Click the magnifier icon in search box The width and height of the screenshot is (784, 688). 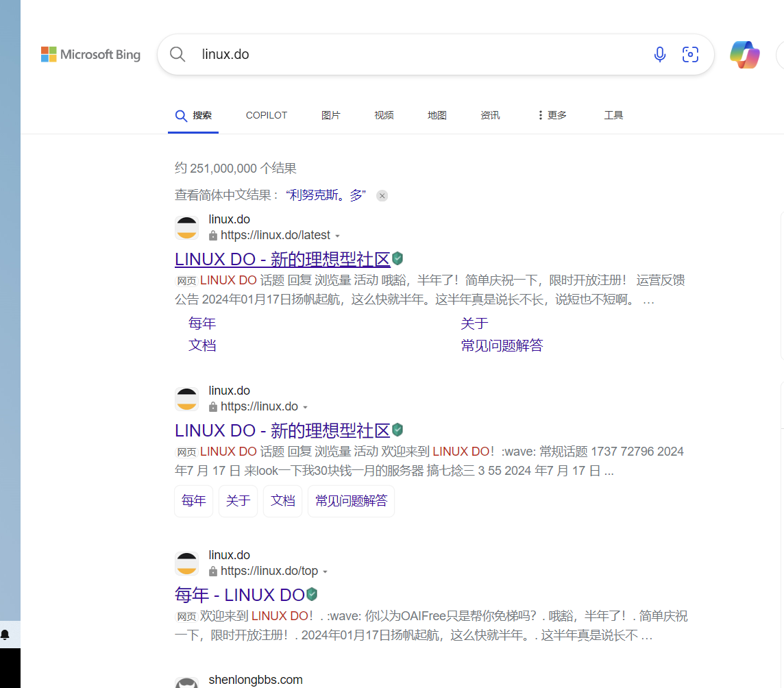[x=177, y=54]
